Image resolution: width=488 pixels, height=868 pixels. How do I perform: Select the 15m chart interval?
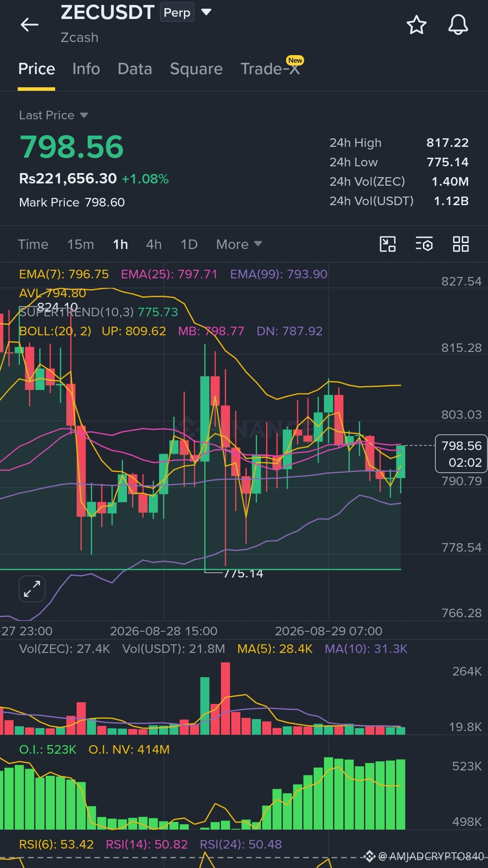(x=80, y=244)
